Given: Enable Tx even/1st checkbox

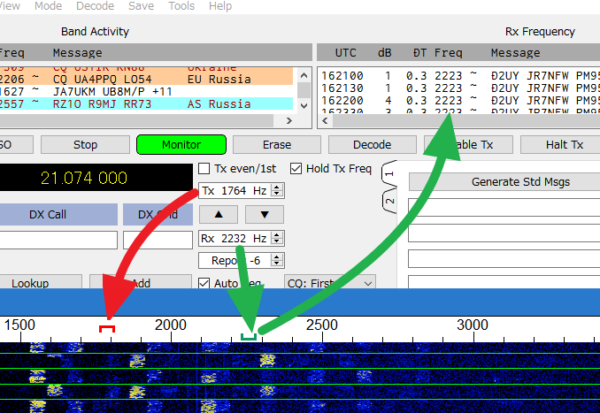Looking at the screenshot, I should [204, 168].
